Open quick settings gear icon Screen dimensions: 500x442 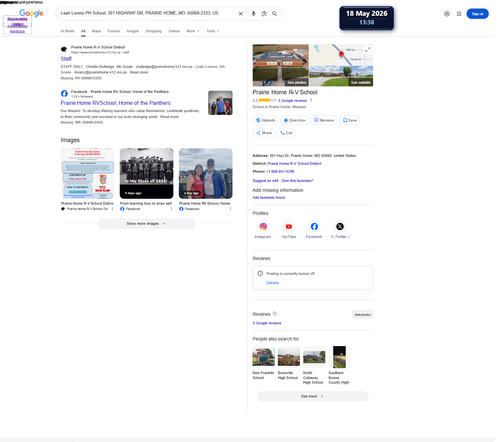coord(447,14)
